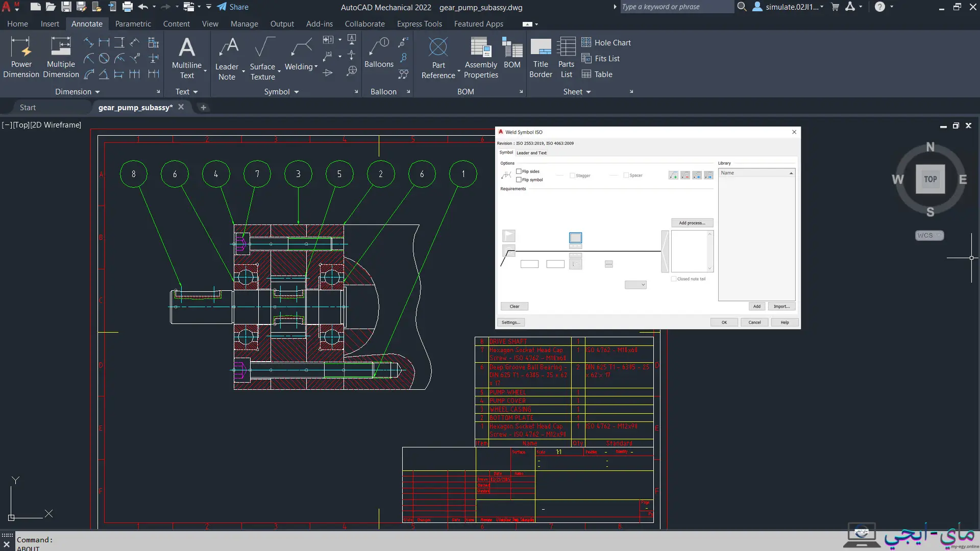Insert a Title Border
The width and height of the screenshot is (980, 551).
pyautogui.click(x=541, y=57)
